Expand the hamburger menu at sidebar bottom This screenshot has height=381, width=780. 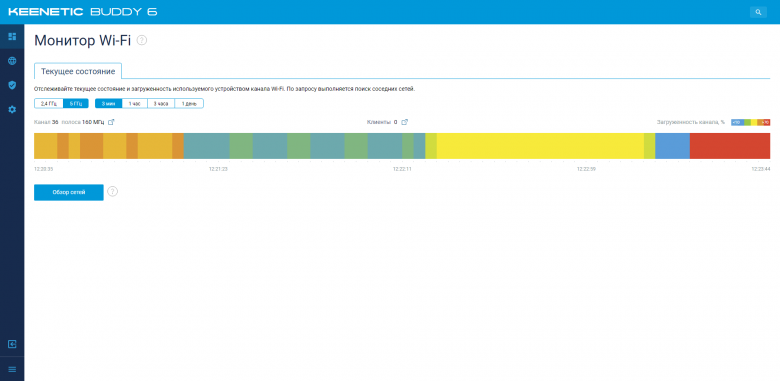12,369
